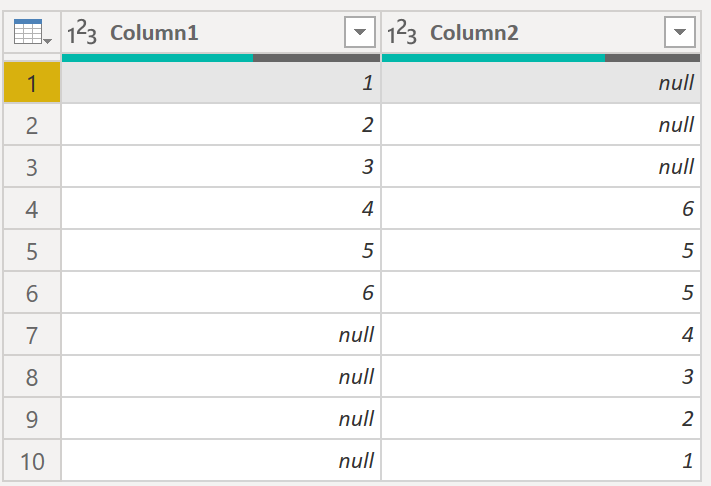
Task: Click Column1 cell with value 2
Action: tap(221, 125)
